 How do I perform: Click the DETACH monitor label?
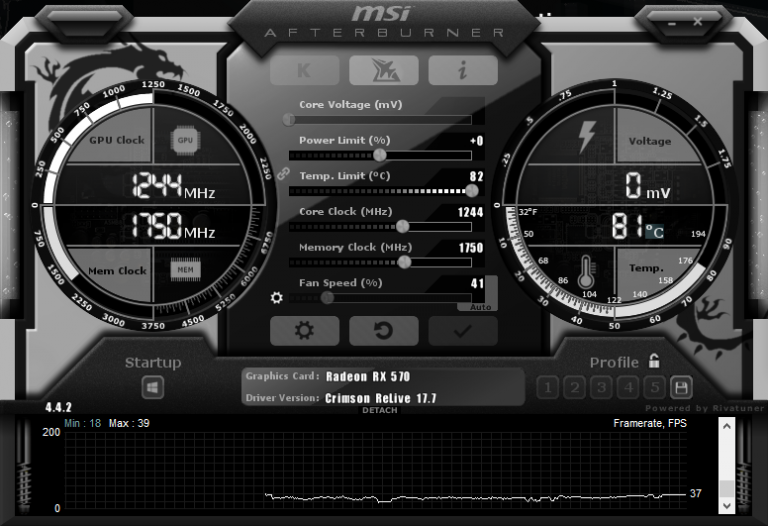380,411
